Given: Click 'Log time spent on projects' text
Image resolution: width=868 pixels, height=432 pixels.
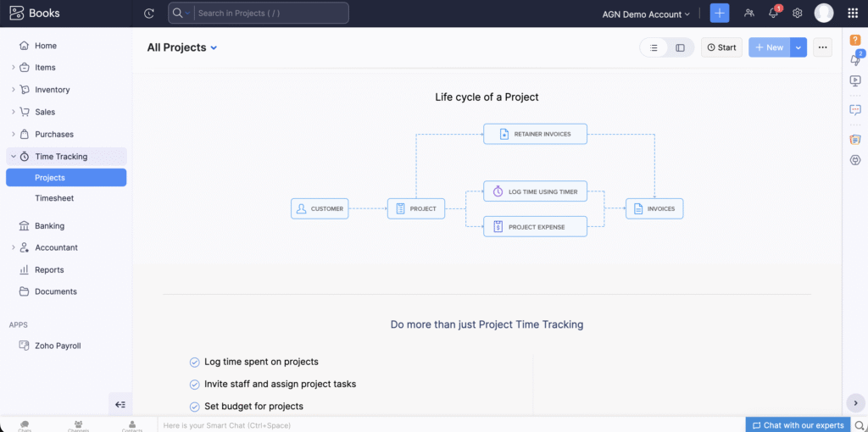Looking at the screenshot, I should coord(261,362).
